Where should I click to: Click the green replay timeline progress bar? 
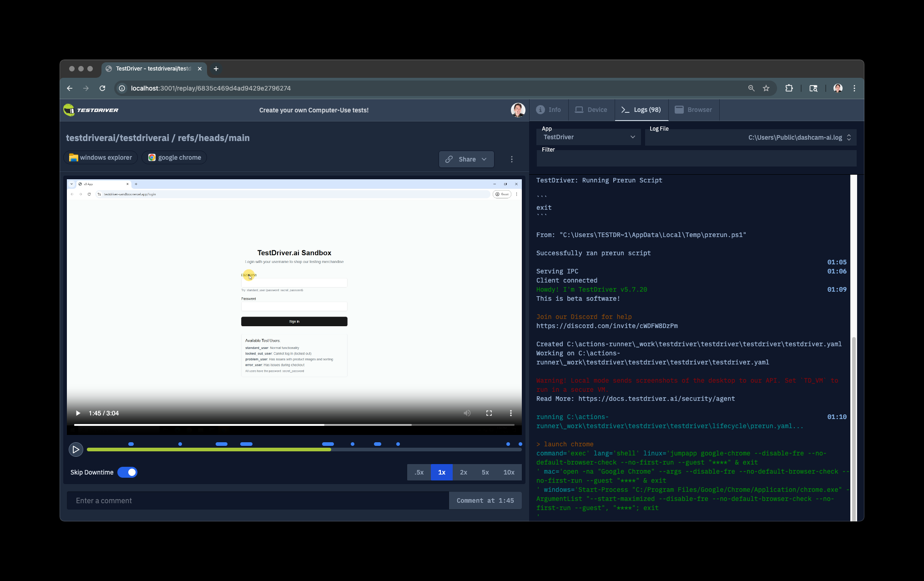pos(209,450)
